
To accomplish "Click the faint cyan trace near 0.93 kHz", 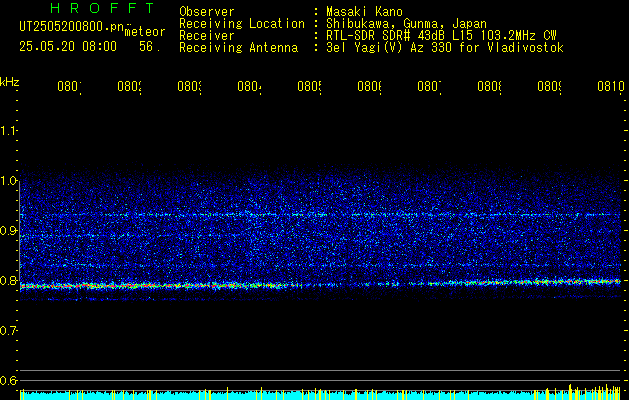I will pos(320,215).
